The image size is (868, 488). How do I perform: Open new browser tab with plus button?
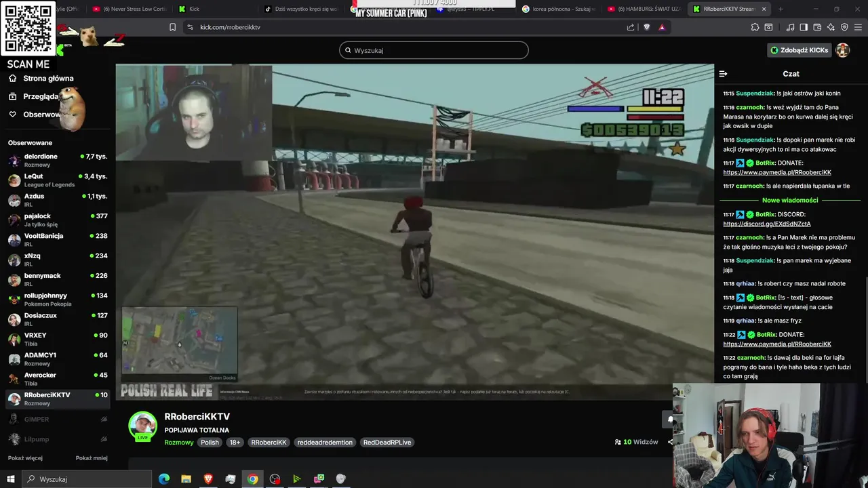click(x=781, y=9)
